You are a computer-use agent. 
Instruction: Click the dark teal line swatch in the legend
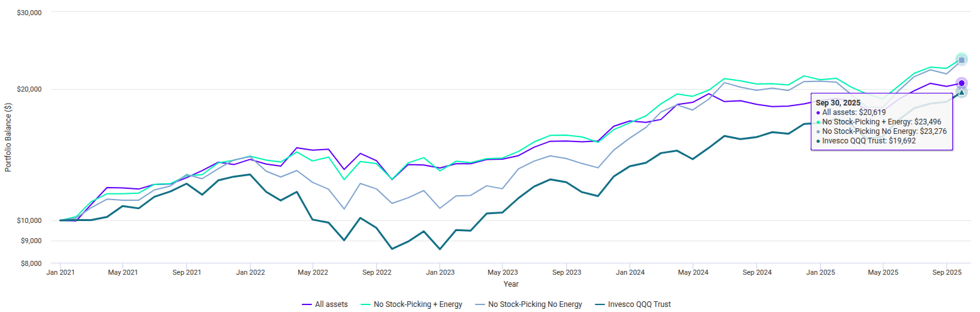pyautogui.click(x=601, y=304)
